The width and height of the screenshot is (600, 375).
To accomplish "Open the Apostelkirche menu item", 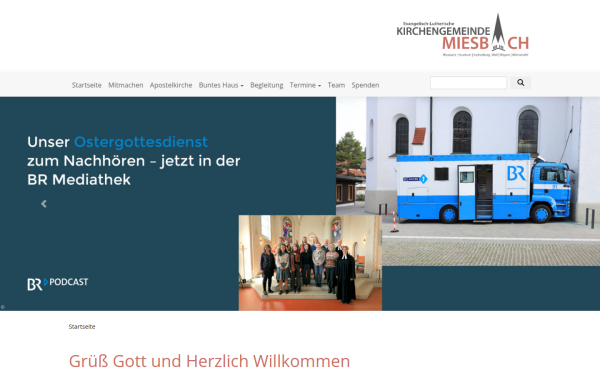I will (x=171, y=85).
